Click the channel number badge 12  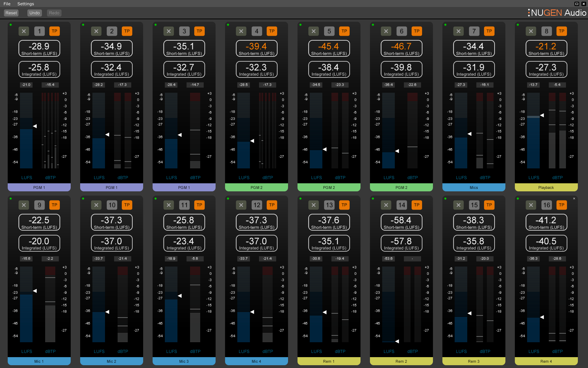(257, 205)
